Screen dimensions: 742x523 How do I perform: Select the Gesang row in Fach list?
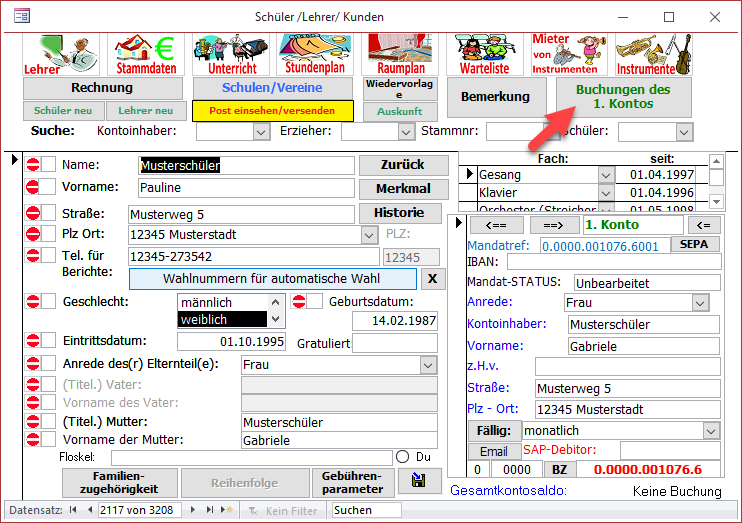536,175
